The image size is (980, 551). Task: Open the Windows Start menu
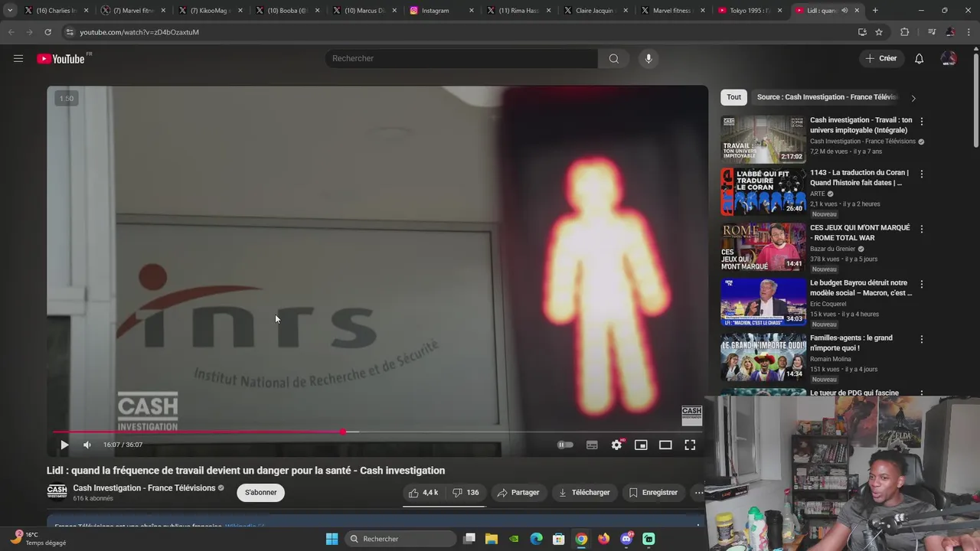332,539
